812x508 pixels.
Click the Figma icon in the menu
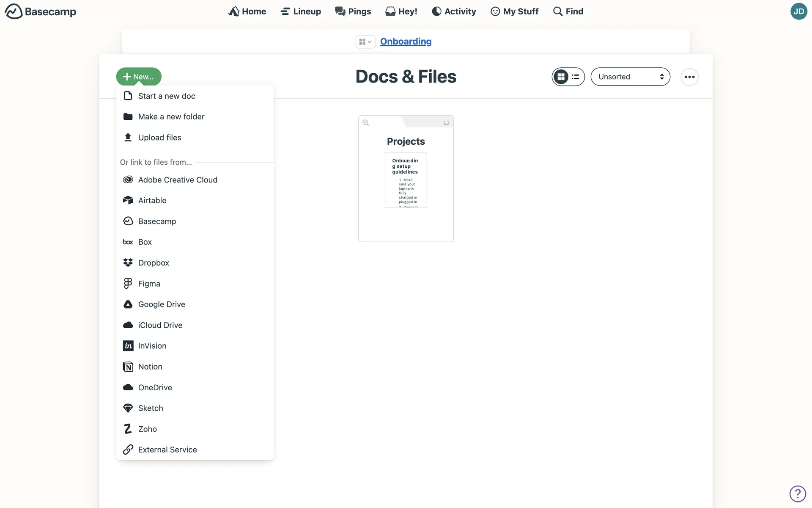click(x=128, y=283)
